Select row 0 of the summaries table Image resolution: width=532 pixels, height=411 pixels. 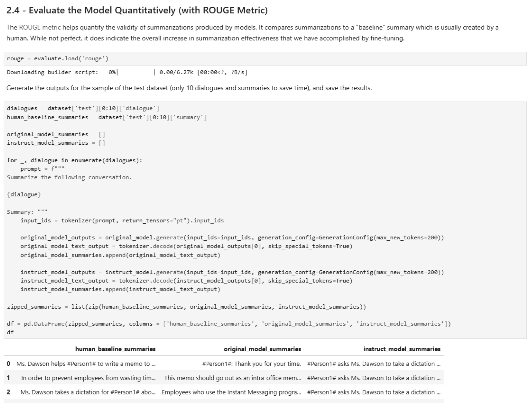(x=219, y=364)
